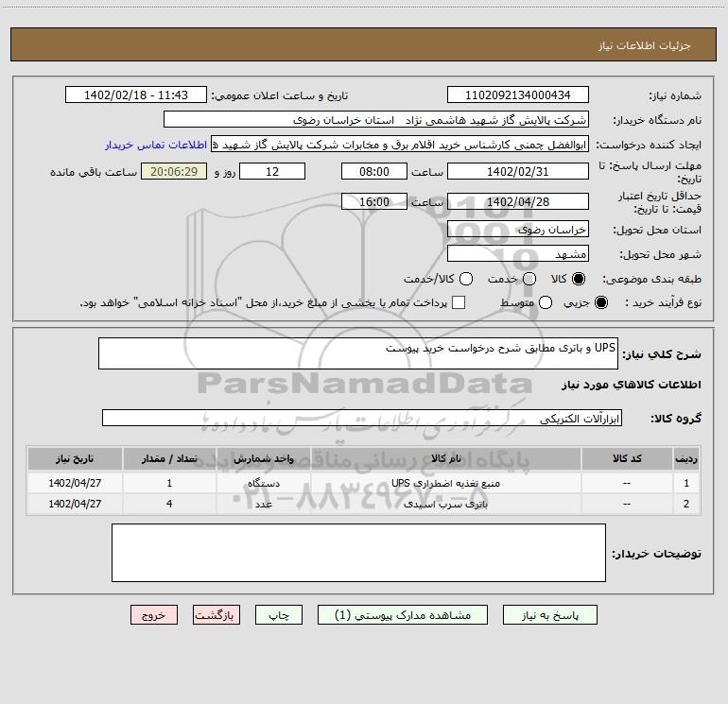Click the دستگاه unit cell
The width and height of the screenshot is (728, 704).
tap(263, 483)
